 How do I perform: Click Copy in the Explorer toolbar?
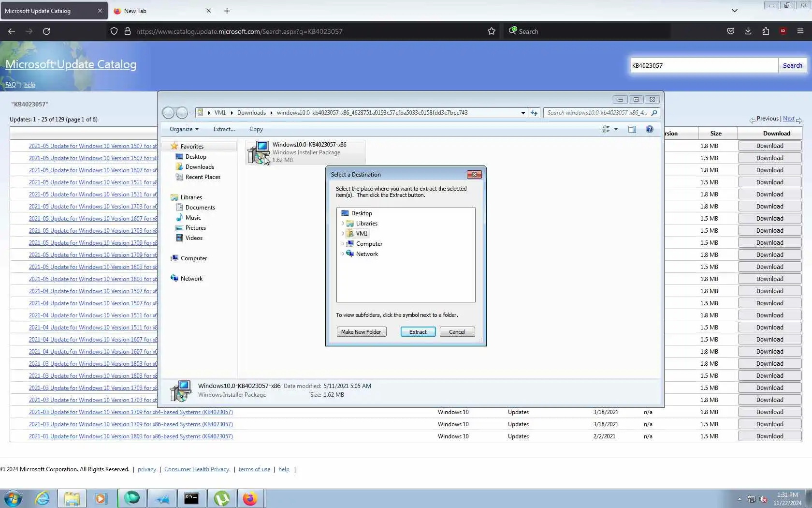[x=256, y=129]
